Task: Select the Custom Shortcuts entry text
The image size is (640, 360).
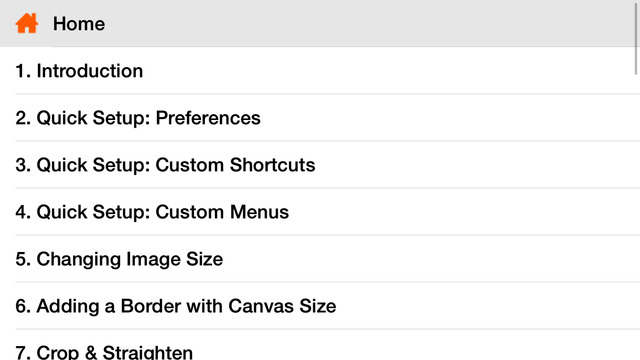Action: 236,165
